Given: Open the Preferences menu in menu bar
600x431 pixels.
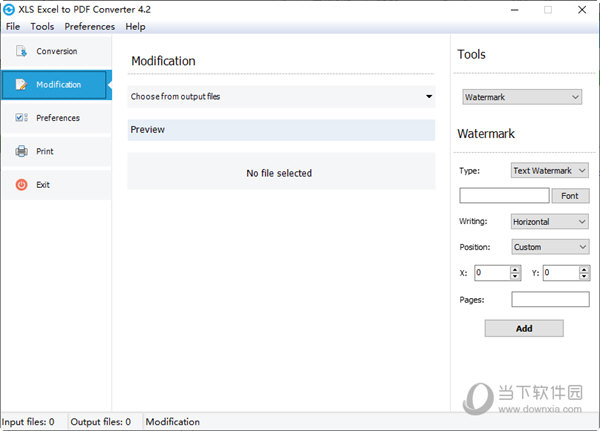Looking at the screenshot, I should pos(90,26).
